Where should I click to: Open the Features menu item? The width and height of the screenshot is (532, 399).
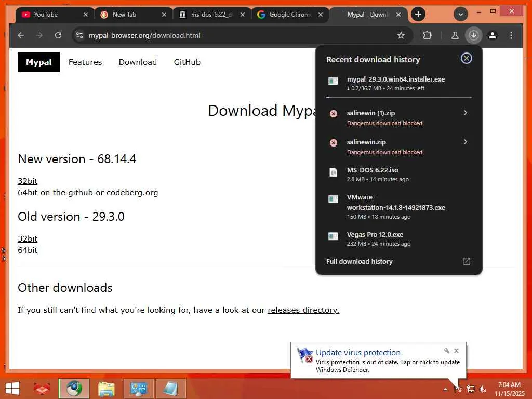[x=85, y=62]
